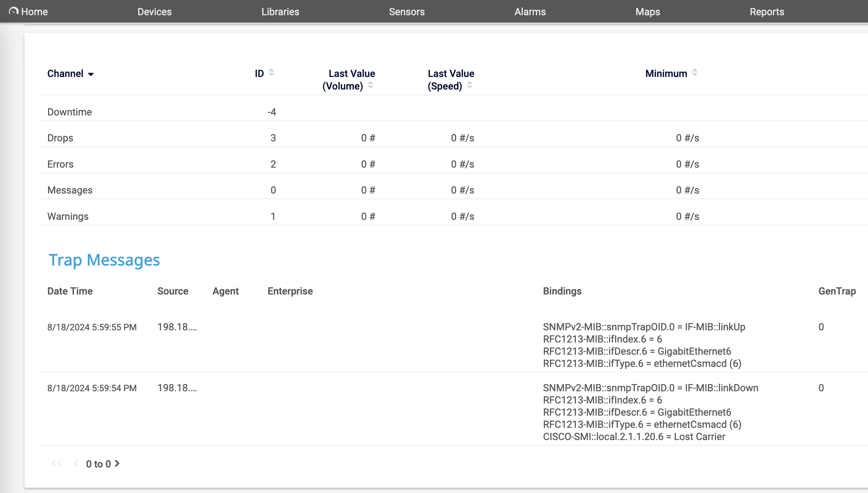Open the Devices menu
Viewport: 868px width, 493px height.
[154, 12]
